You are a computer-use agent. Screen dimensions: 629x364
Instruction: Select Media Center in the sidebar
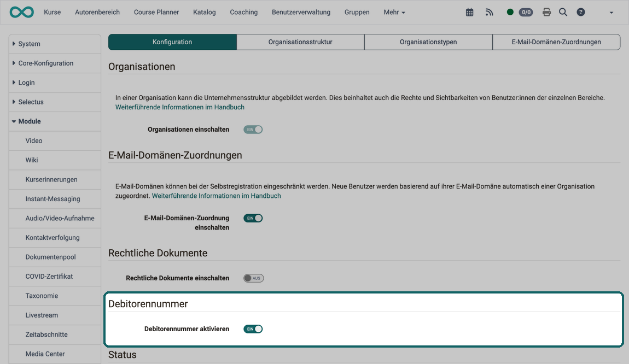55,354
